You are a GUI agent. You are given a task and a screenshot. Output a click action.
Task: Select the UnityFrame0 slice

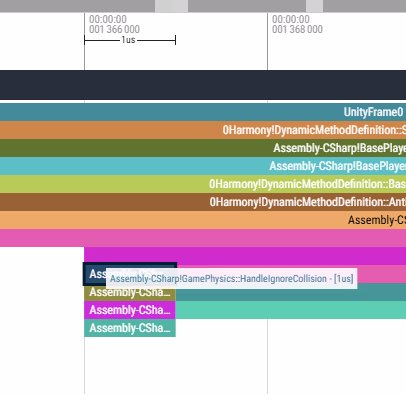[x=203, y=112]
